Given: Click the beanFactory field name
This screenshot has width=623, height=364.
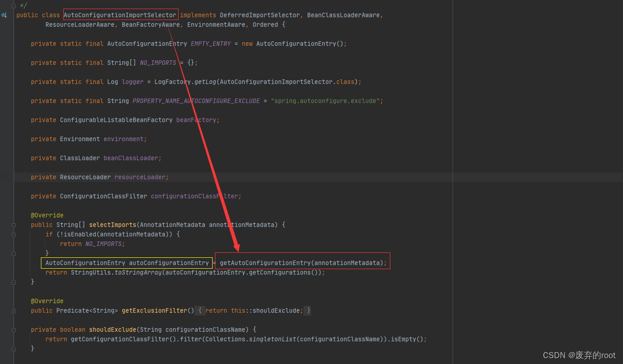Looking at the screenshot, I should tap(196, 120).
